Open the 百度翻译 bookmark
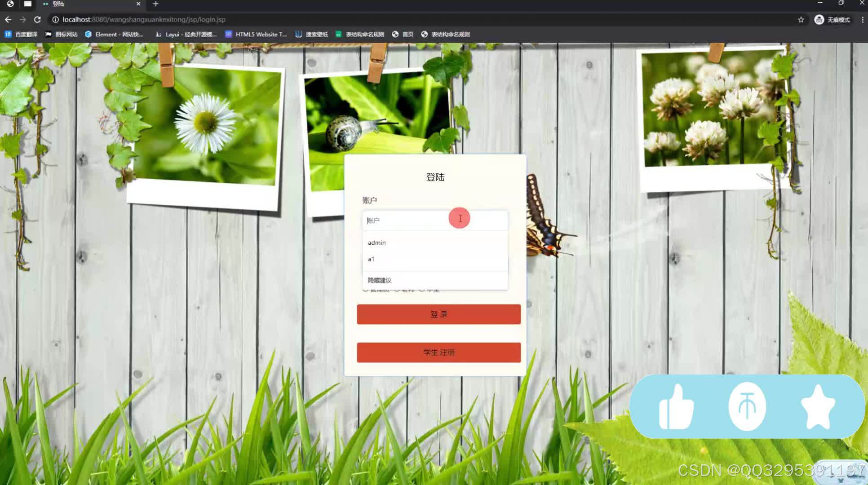Image resolution: width=868 pixels, height=485 pixels. tap(21, 35)
